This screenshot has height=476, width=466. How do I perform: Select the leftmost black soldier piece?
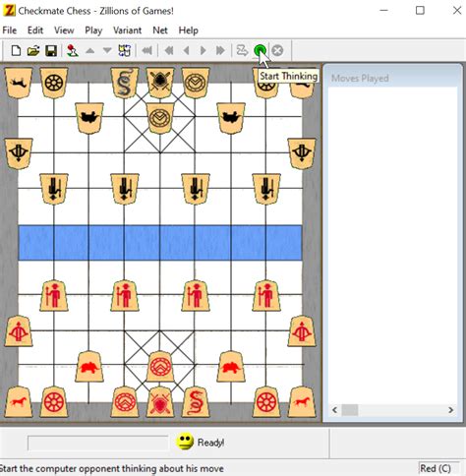(54, 189)
